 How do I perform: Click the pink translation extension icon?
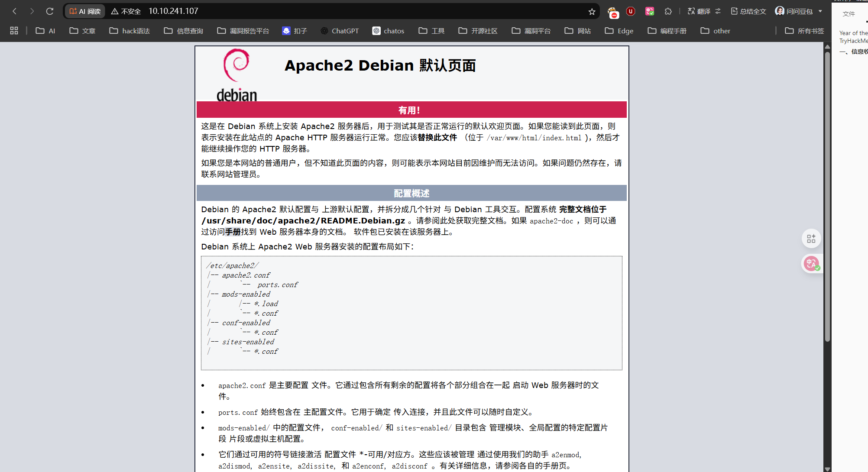point(649,11)
